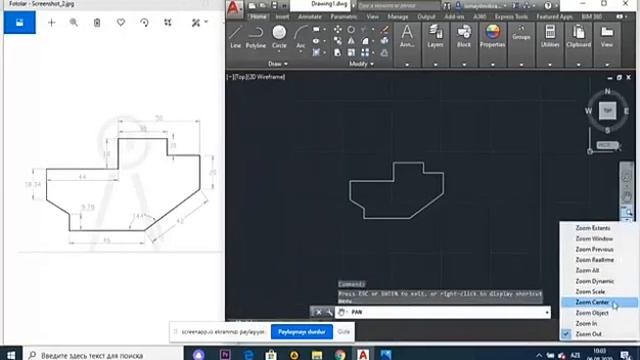Choose Zoom Previous from the menu
The height and width of the screenshot is (360, 640).
coord(594,249)
